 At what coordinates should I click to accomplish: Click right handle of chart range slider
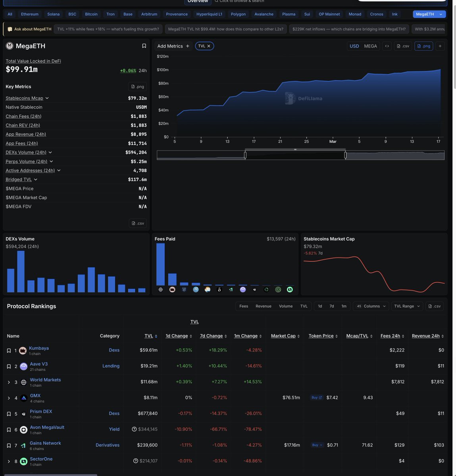tap(345, 155)
